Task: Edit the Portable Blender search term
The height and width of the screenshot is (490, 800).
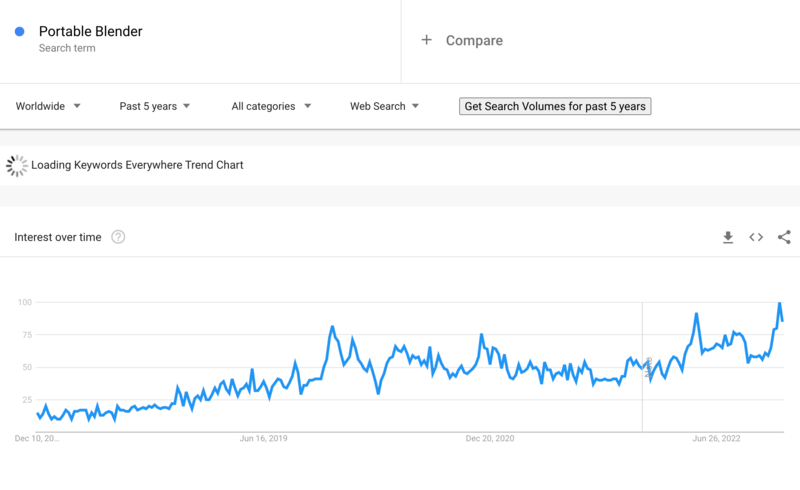Action: pos(91,31)
